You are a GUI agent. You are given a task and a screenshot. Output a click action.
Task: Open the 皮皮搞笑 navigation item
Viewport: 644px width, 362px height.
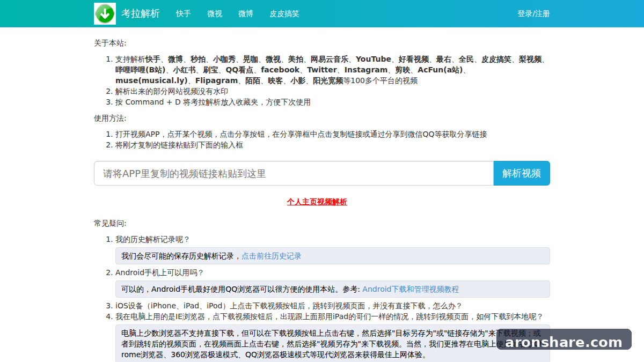coord(284,13)
